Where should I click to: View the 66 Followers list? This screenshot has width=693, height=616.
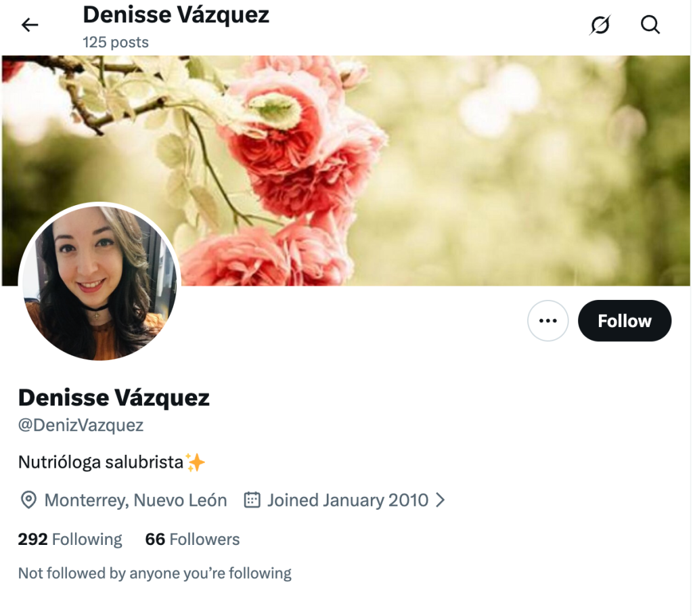(x=192, y=540)
